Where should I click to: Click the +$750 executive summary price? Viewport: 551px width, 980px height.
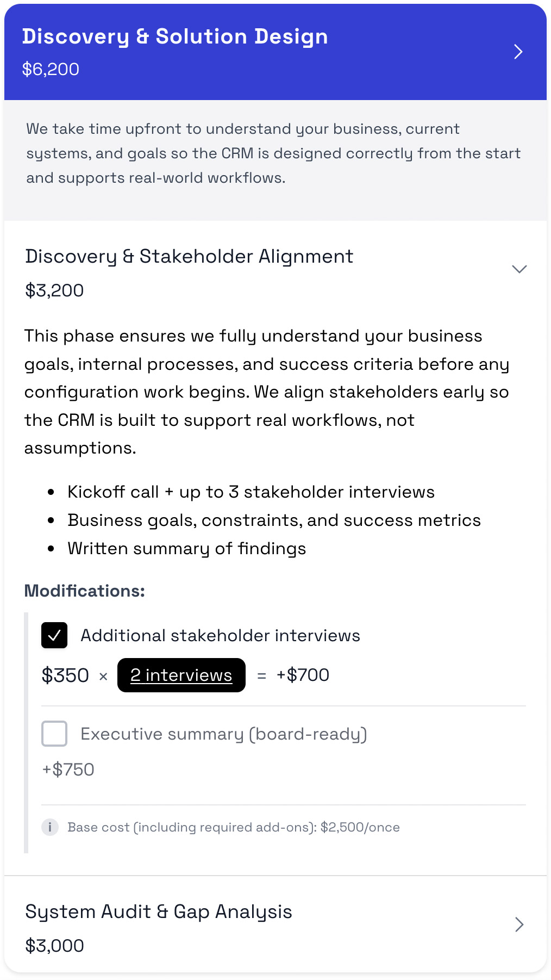click(x=68, y=770)
